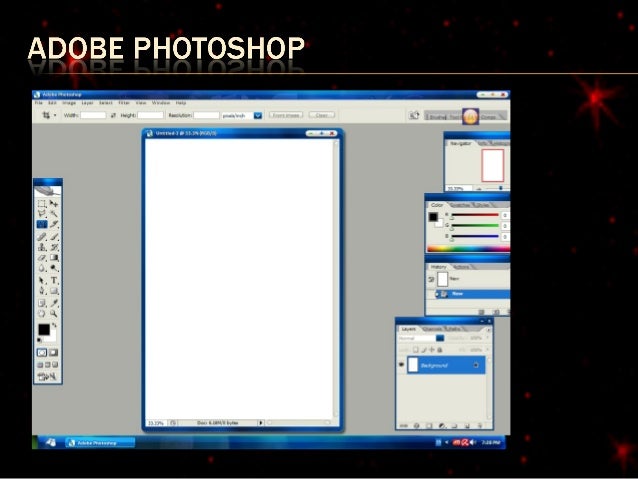This screenshot has width=638, height=479.
Task: Select the Dodge tool
Action: pos(54,268)
